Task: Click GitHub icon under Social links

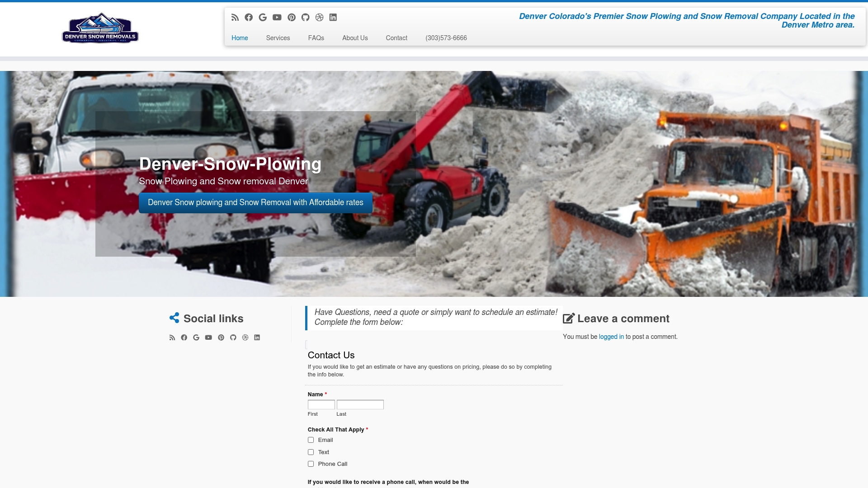Action: tap(233, 338)
